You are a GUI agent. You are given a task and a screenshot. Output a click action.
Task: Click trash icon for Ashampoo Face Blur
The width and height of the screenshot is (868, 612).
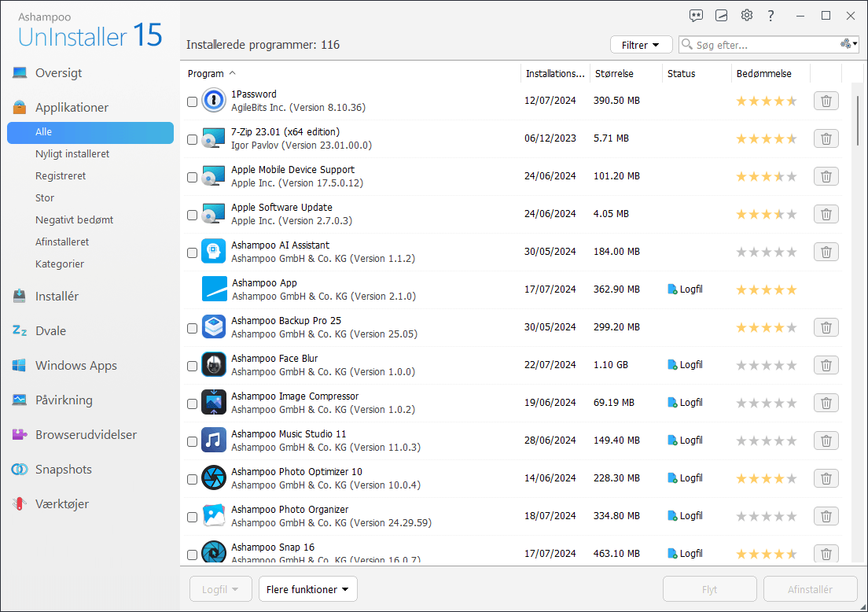826,365
